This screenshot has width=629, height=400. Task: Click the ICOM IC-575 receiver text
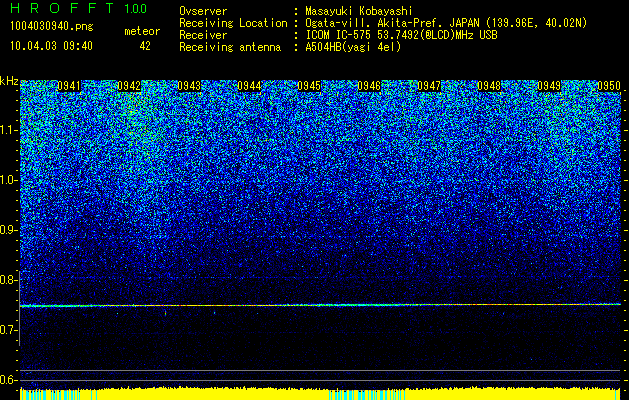click(401, 35)
